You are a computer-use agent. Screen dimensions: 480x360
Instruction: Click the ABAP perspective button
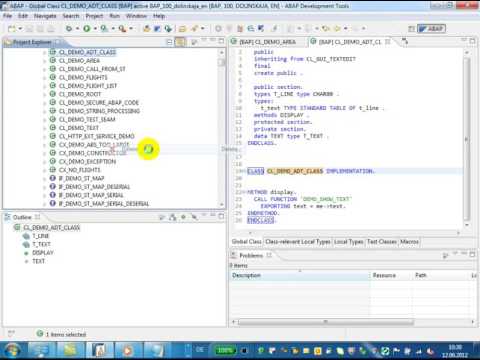click(432, 29)
